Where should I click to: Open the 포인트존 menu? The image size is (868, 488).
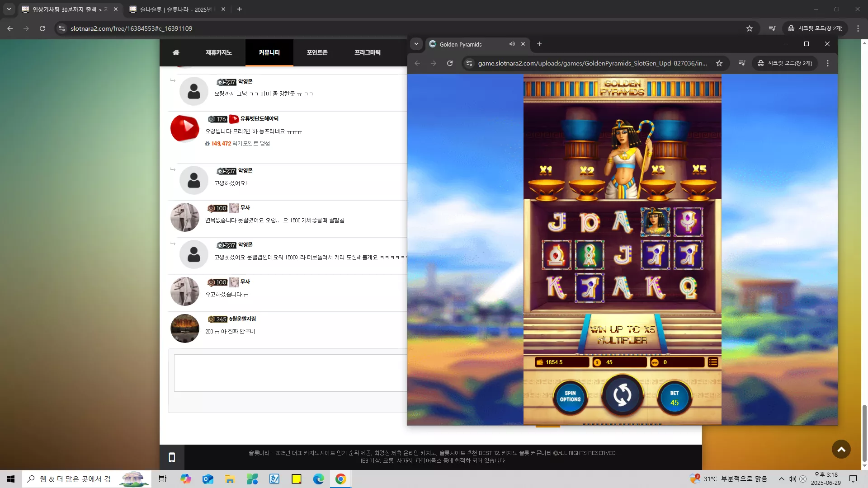point(317,52)
